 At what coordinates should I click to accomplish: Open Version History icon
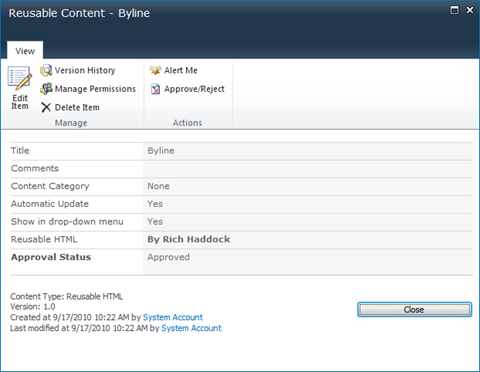tap(46, 70)
